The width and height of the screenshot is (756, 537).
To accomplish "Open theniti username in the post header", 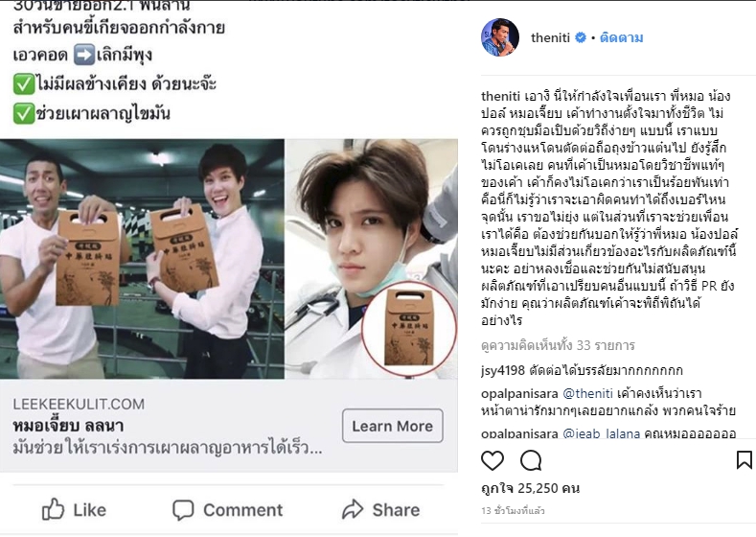I will tap(550, 37).
